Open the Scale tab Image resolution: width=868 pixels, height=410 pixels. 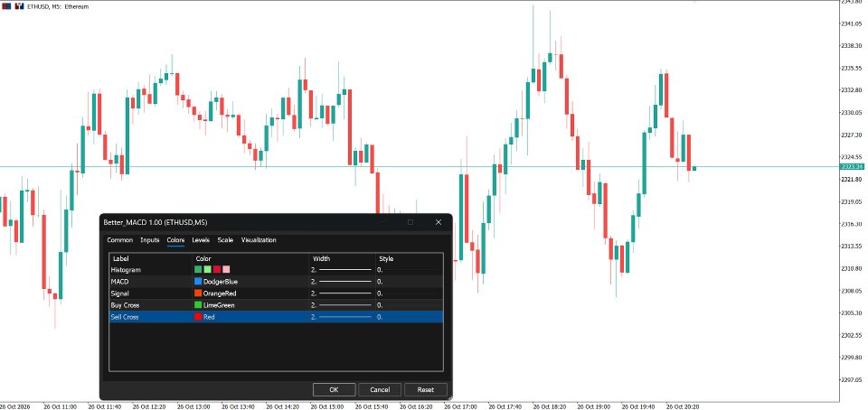[225, 240]
